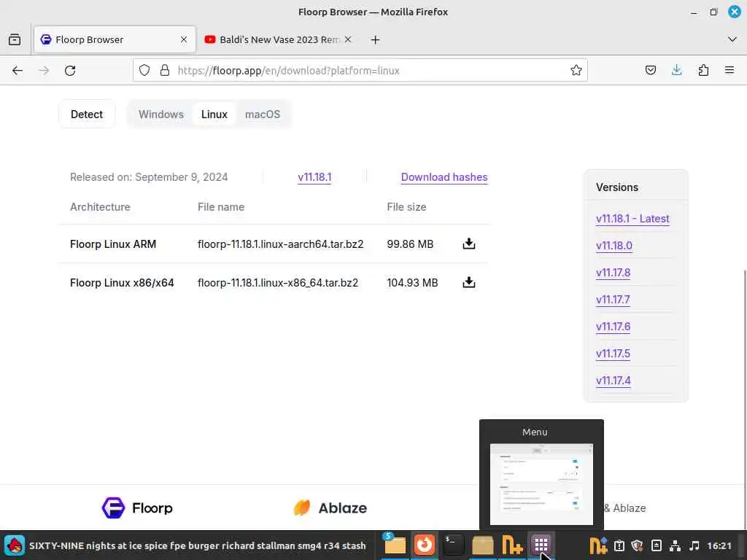Save page to Pocket
The width and height of the screenshot is (747, 560).
click(x=650, y=71)
